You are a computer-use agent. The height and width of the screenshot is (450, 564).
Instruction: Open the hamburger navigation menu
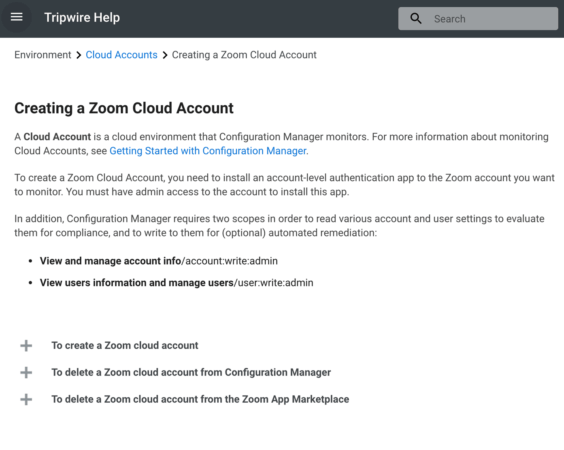pyautogui.click(x=17, y=17)
